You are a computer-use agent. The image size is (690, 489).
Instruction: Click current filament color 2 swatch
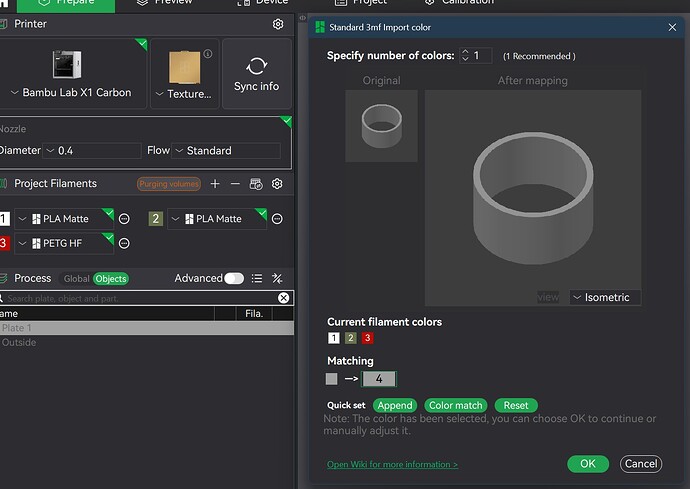[350, 338]
